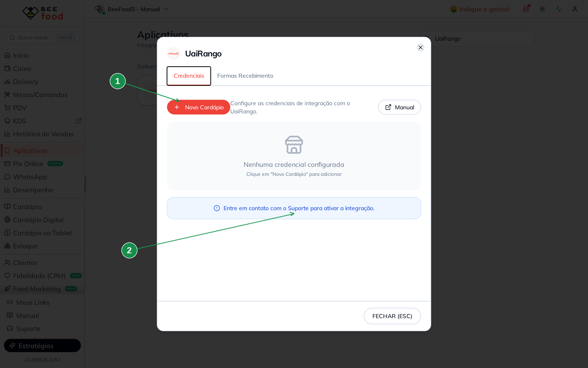The image size is (588, 368).
Task: Open Food Marketing in the sidebar
Action: tap(42, 289)
